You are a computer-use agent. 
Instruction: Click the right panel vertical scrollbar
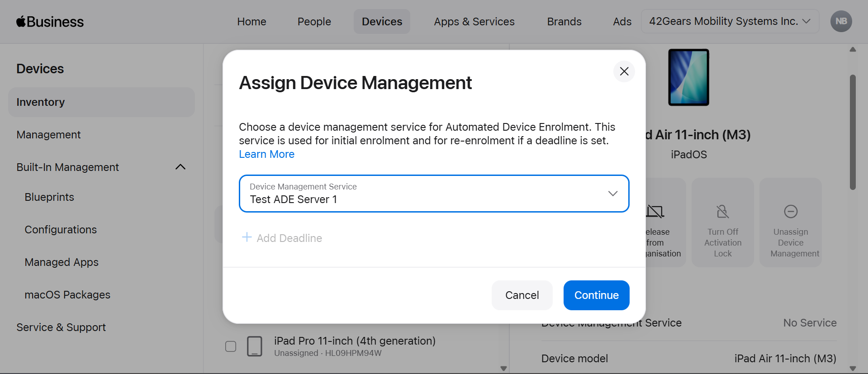coord(853,132)
